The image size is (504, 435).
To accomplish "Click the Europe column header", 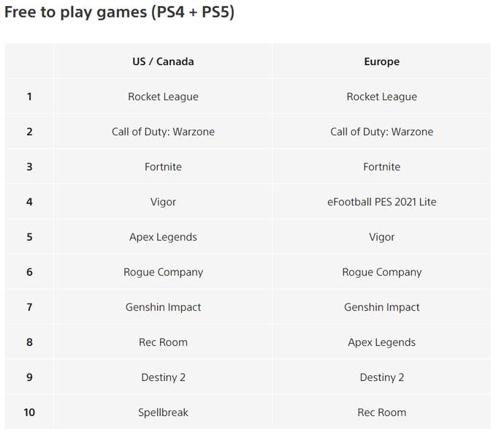I will [381, 61].
